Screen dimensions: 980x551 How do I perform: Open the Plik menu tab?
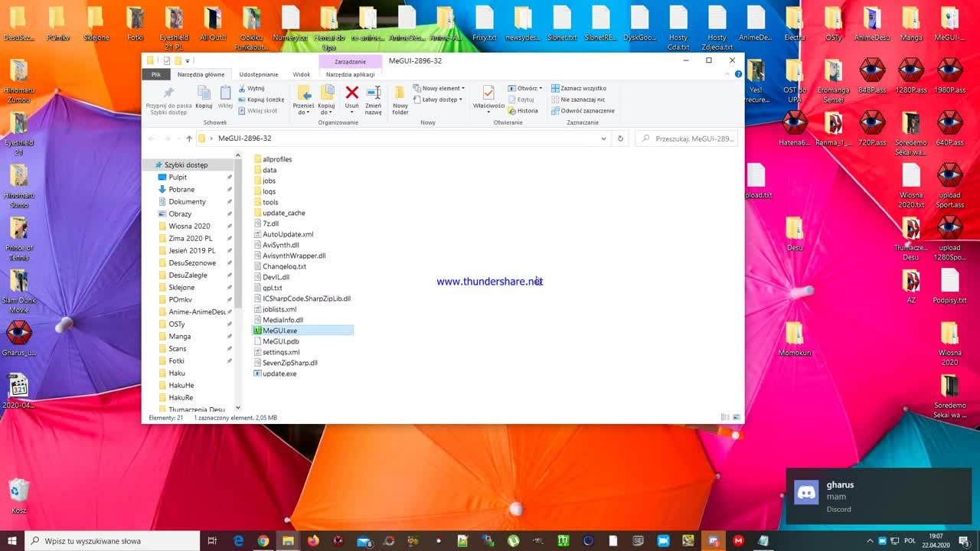[x=156, y=74]
